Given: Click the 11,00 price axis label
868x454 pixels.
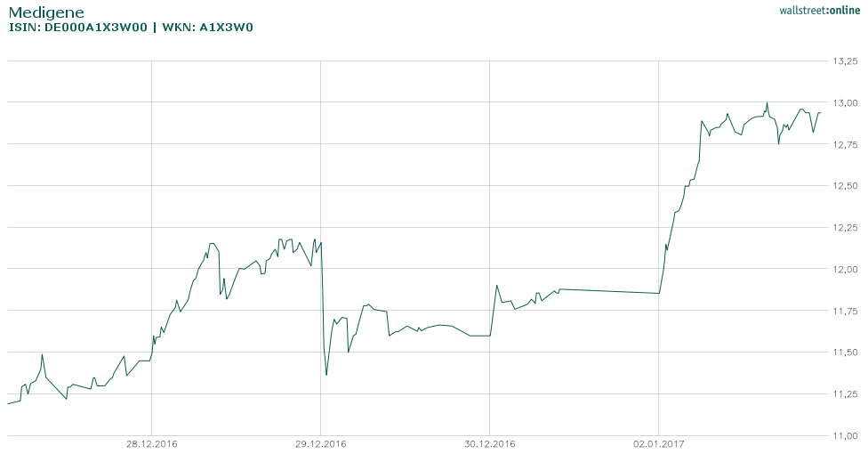Looking at the screenshot, I should [x=845, y=435].
